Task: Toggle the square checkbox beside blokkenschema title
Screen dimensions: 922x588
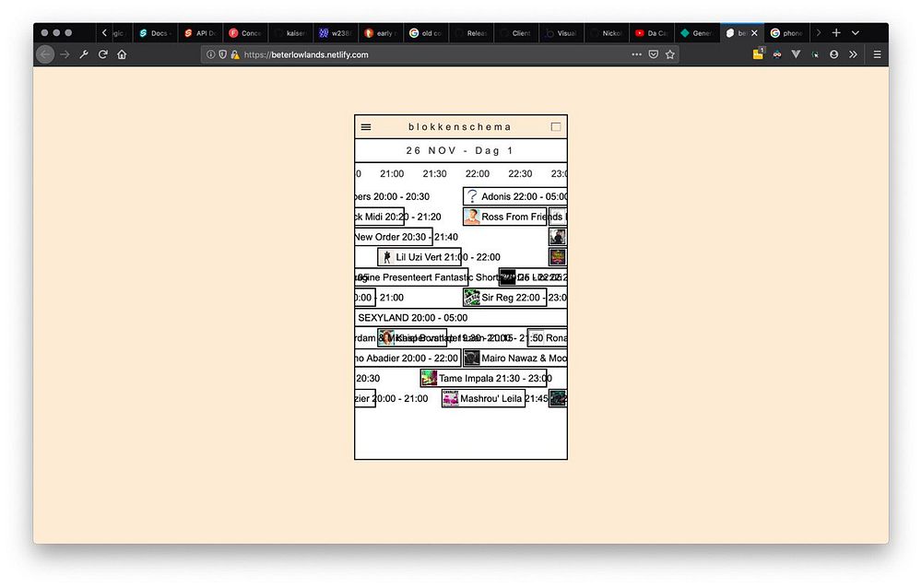Action: pos(556,127)
